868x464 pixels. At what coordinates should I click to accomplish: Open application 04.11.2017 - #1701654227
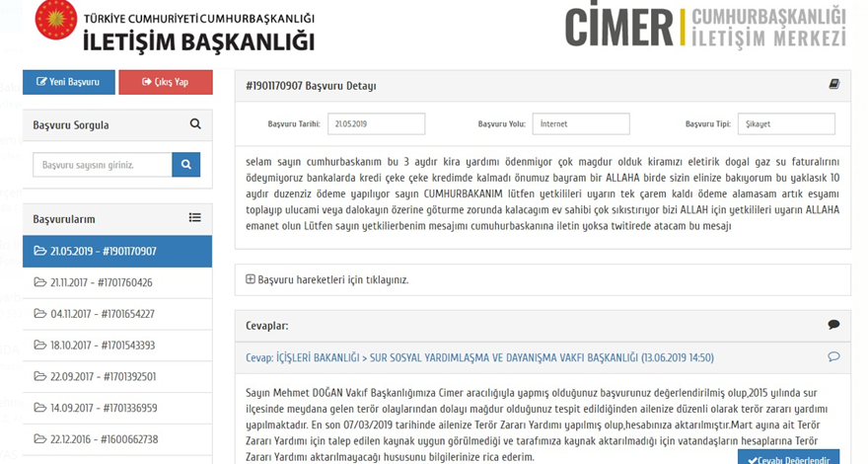(x=117, y=314)
